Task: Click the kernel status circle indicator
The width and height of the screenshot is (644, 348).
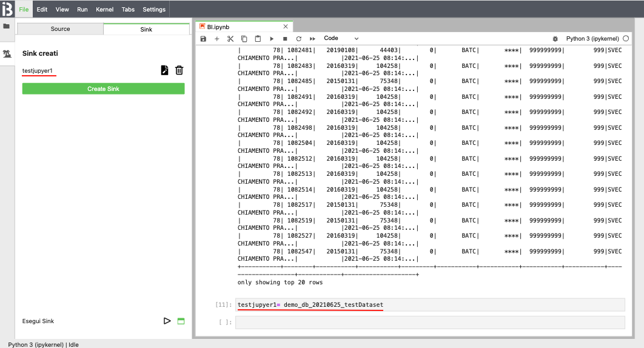Action: tap(626, 38)
